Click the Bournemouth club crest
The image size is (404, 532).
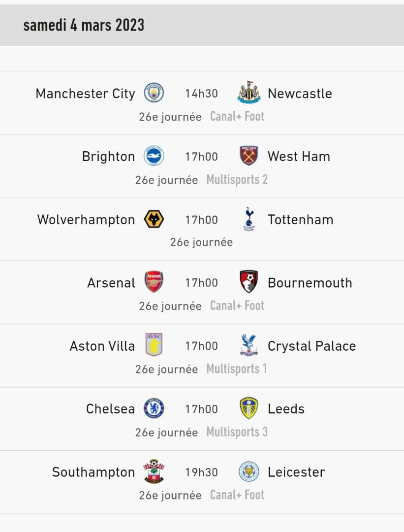pyautogui.click(x=249, y=282)
